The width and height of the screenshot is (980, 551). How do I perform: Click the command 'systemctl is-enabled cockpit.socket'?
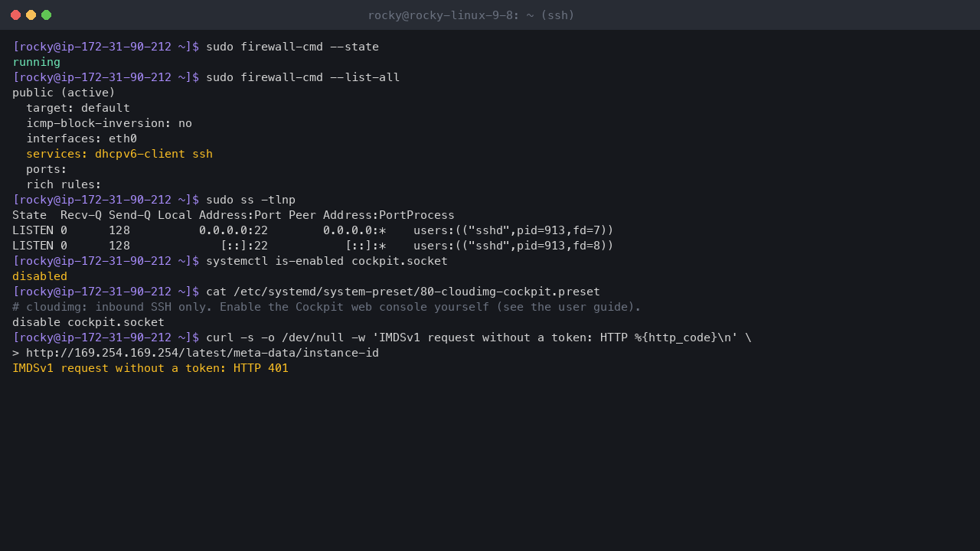coord(327,261)
